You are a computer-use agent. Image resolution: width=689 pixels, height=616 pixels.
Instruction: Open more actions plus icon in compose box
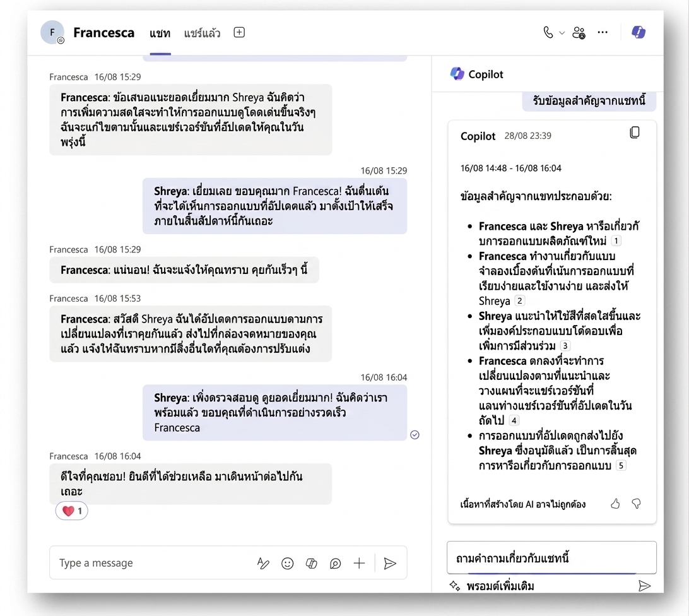[x=359, y=563]
